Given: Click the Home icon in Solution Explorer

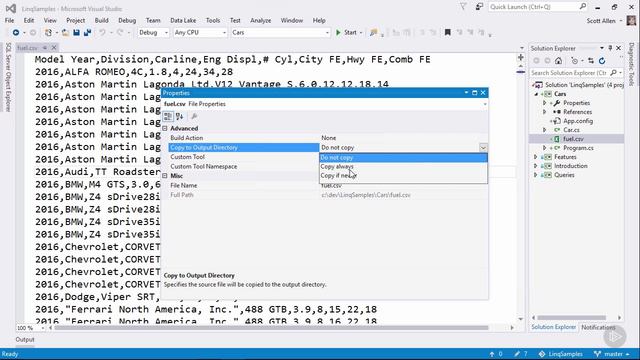Looking at the screenshot, I should (x=558, y=61).
